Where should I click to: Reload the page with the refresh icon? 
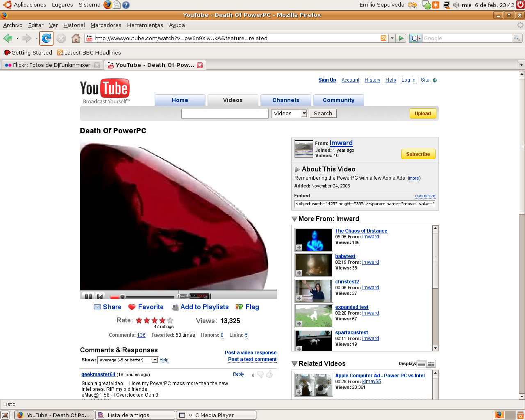(x=46, y=38)
